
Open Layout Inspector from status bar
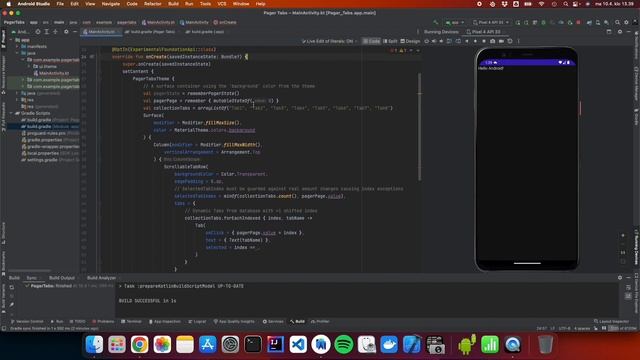click(x=610, y=322)
